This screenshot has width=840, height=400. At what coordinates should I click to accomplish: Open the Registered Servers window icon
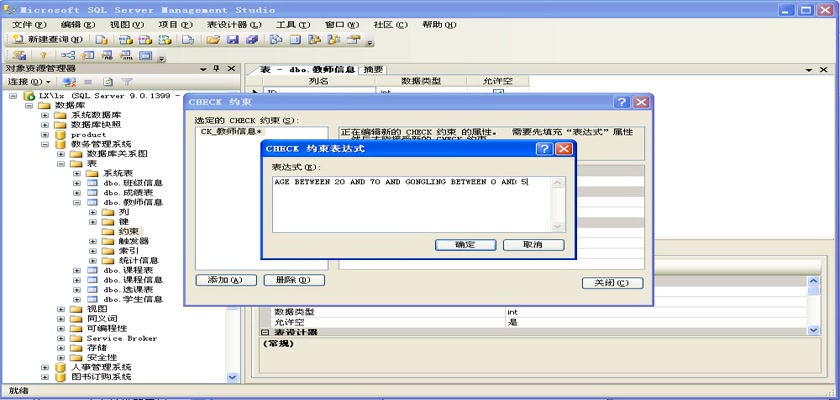(x=276, y=40)
